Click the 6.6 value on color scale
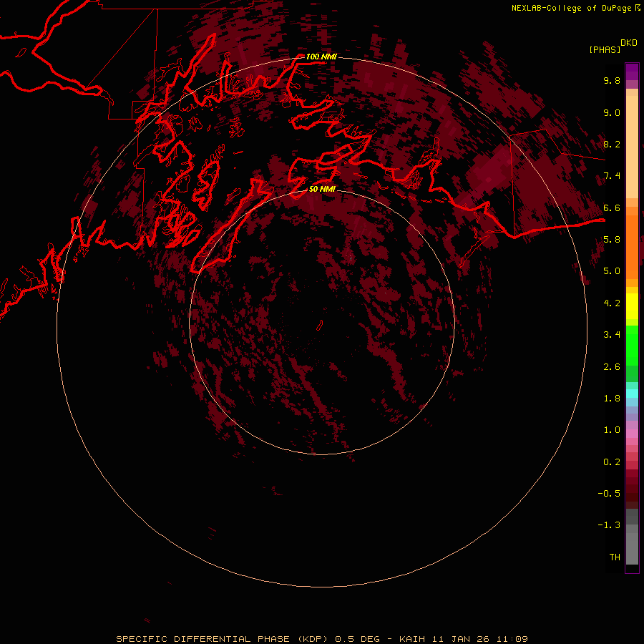 coord(612,208)
